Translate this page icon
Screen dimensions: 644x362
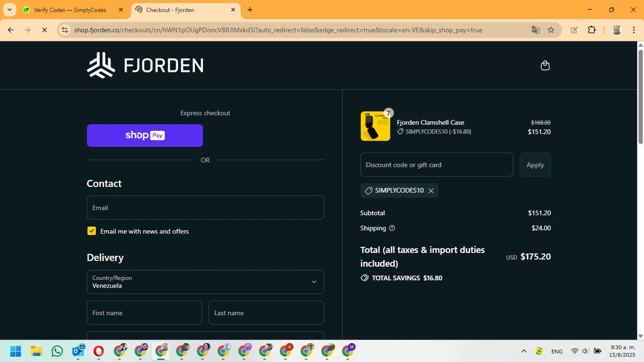pos(535,30)
